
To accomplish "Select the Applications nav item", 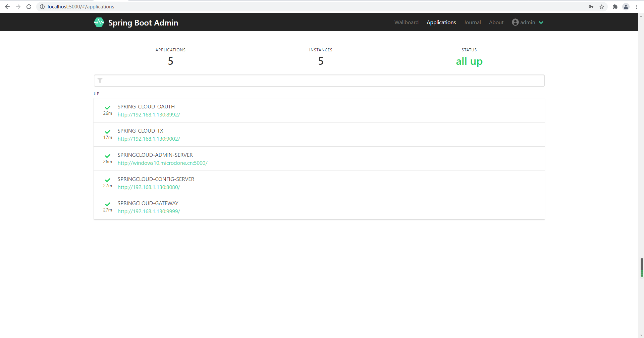I will (x=441, y=22).
